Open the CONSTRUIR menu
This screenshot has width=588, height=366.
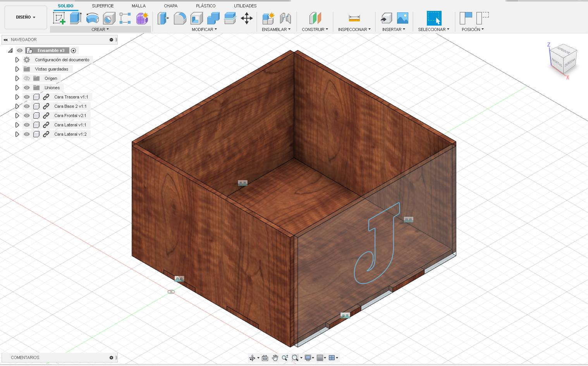[x=315, y=29]
